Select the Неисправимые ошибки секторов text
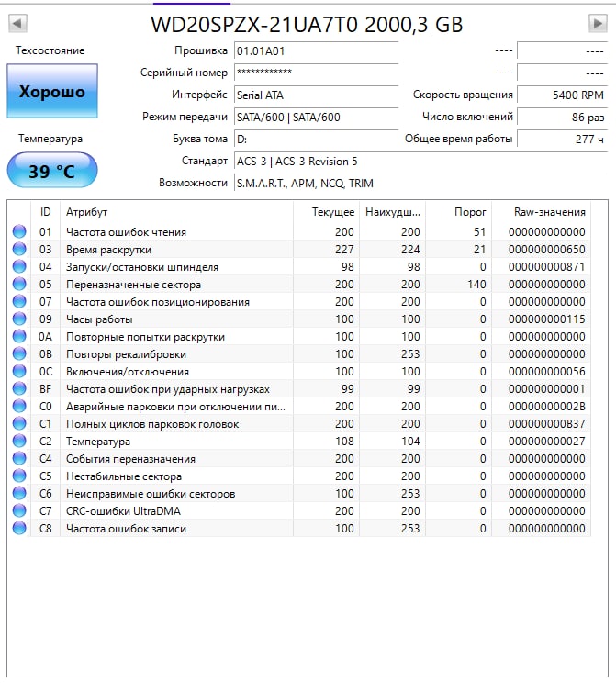 point(151,494)
